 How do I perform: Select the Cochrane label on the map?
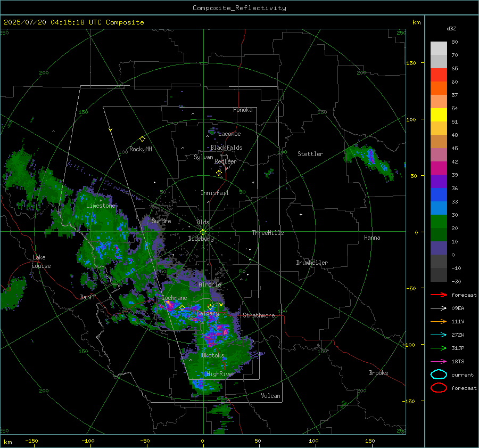174,298
